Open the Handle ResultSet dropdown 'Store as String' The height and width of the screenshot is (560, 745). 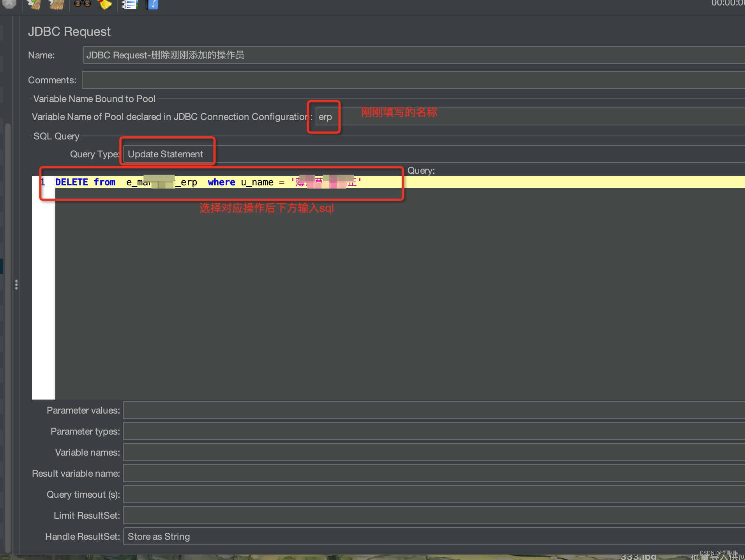pos(434,536)
